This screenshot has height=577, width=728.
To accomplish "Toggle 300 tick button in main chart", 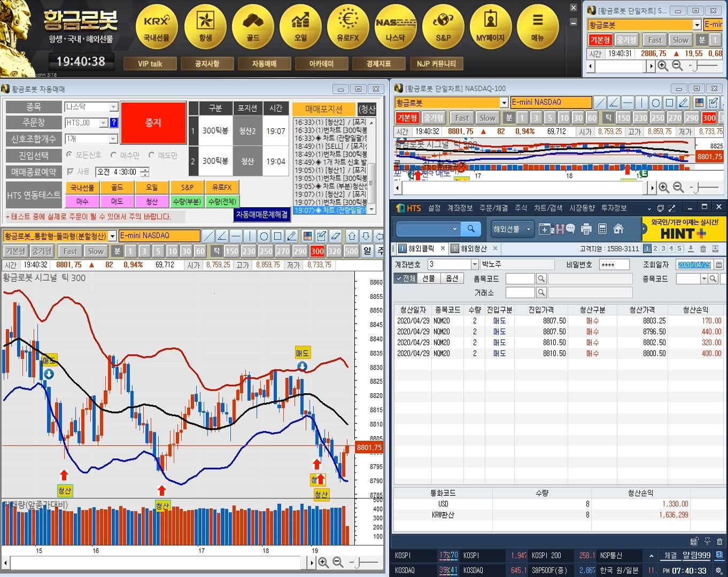I will [317, 251].
